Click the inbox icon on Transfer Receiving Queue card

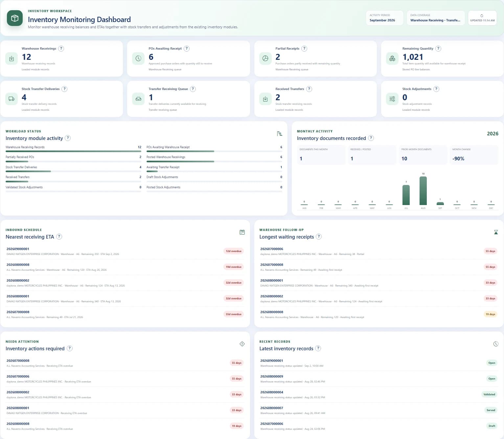click(138, 99)
